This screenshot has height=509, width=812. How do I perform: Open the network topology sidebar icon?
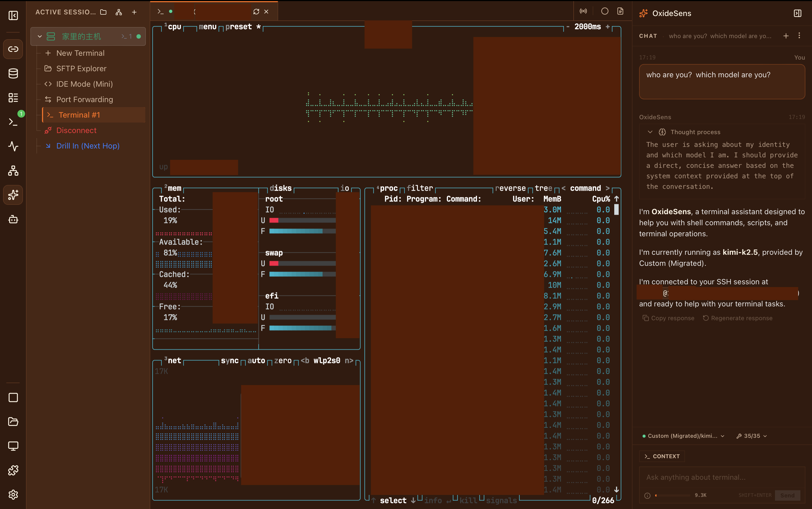[x=13, y=171]
